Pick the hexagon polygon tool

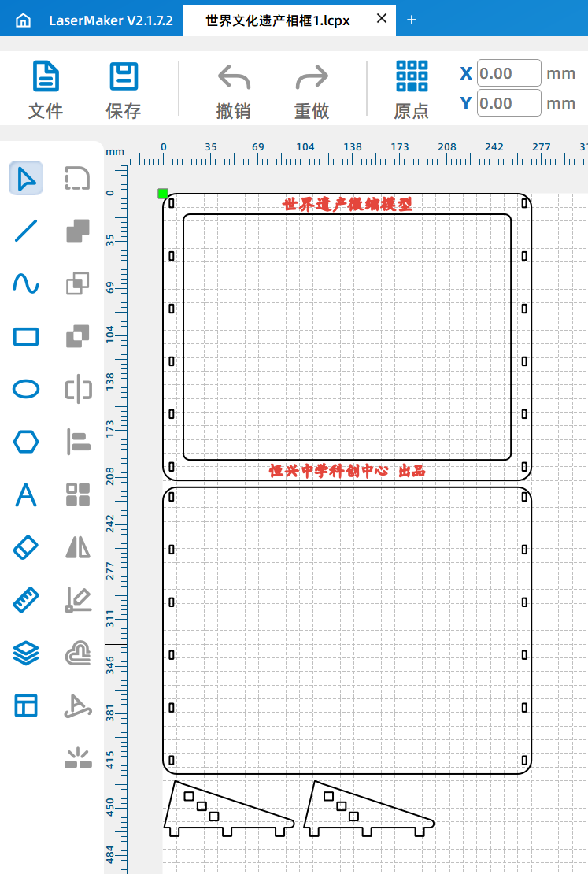click(x=26, y=442)
